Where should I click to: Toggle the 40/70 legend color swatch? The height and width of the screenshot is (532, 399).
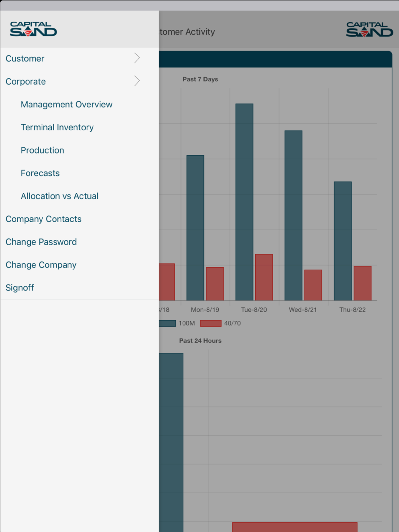coord(211,323)
